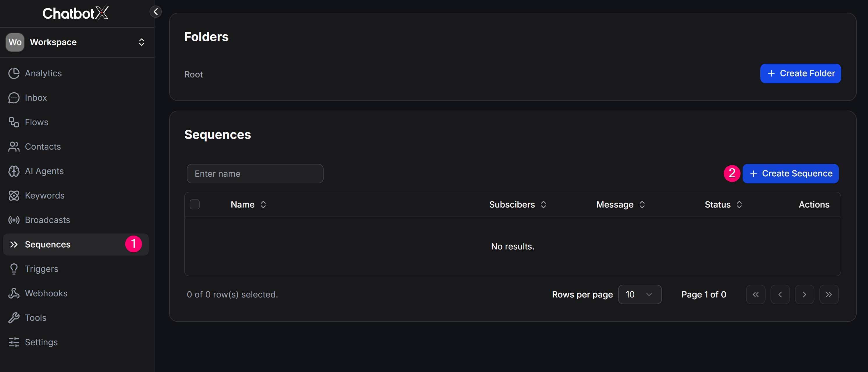
Task: Open the Settings page link
Action: (x=76, y=342)
